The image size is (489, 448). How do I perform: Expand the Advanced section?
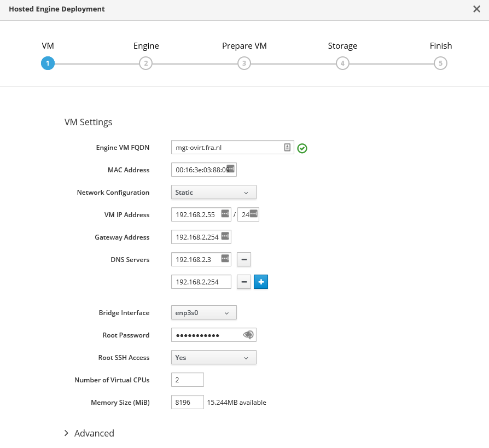coord(89,433)
